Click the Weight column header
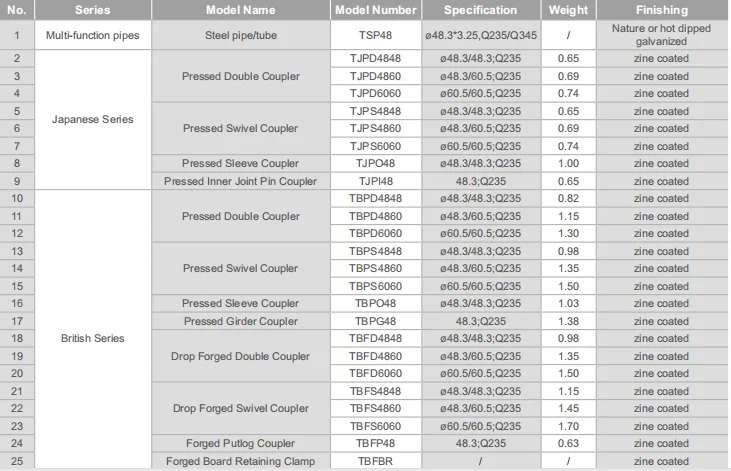 tap(568, 10)
